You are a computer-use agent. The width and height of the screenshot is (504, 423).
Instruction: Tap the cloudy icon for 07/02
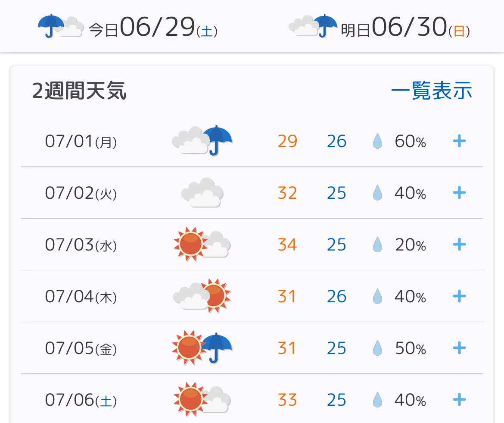pyautogui.click(x=202, y=192)
